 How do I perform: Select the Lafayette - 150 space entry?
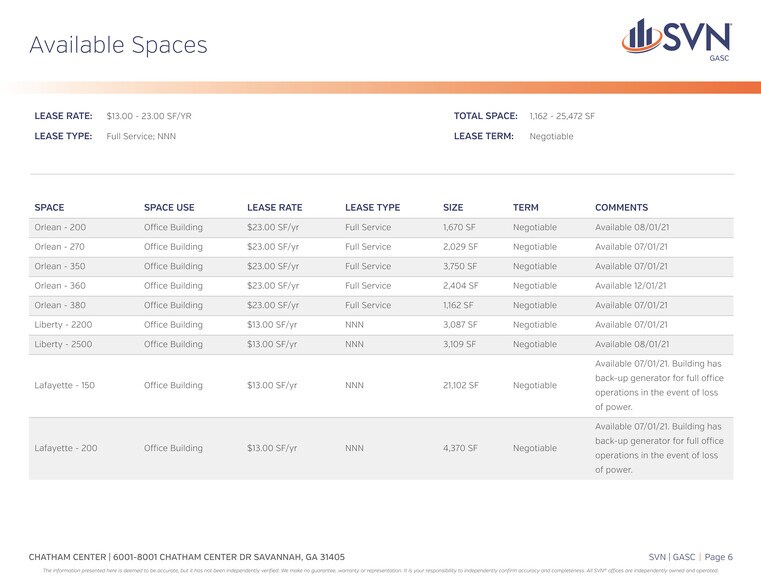65,385
